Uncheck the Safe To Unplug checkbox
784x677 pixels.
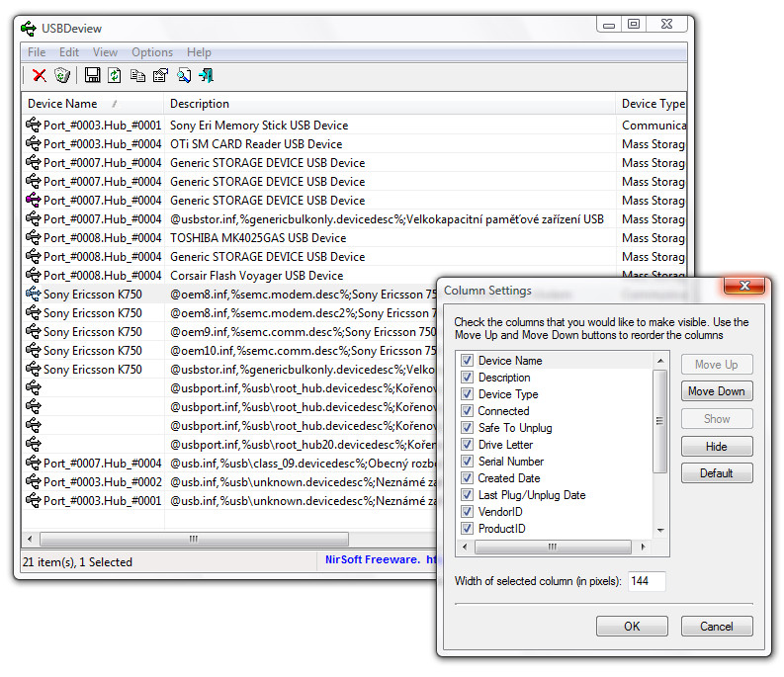pos(467,428)
